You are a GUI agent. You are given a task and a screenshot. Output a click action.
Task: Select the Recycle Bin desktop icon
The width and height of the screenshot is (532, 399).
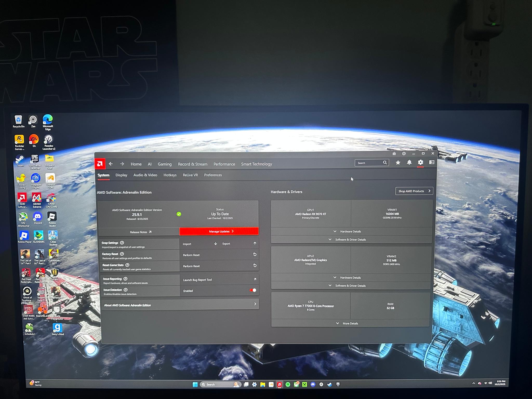pos(18,122)
